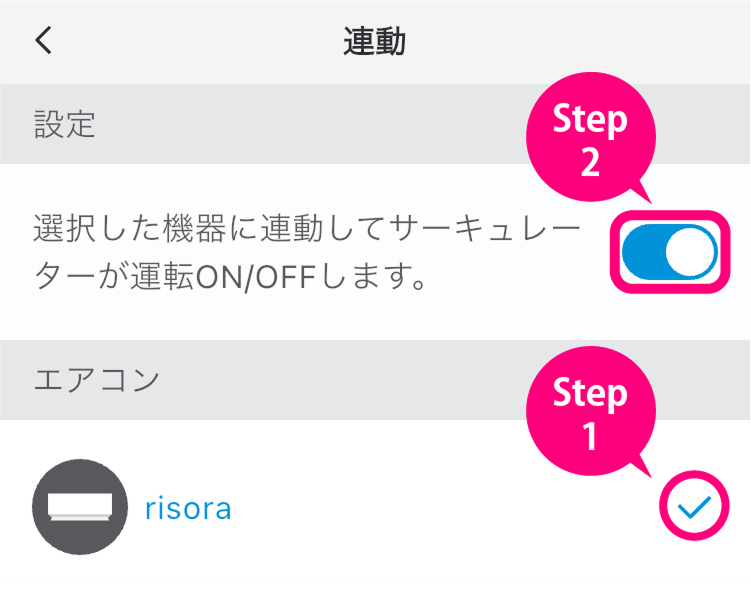This screenshot has height=596, width=751.
Task: Click the risora air conditioner icon
Action: click(80, 508)
